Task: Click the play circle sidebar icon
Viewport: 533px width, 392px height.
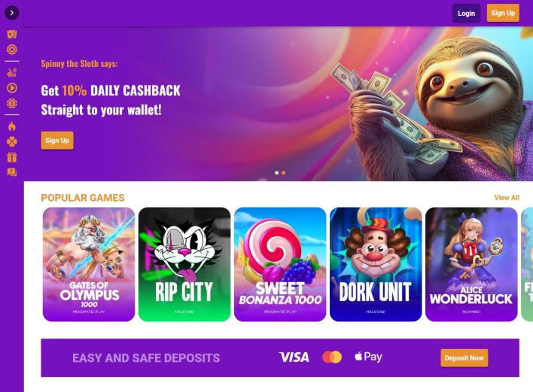Action: (12, 88)
